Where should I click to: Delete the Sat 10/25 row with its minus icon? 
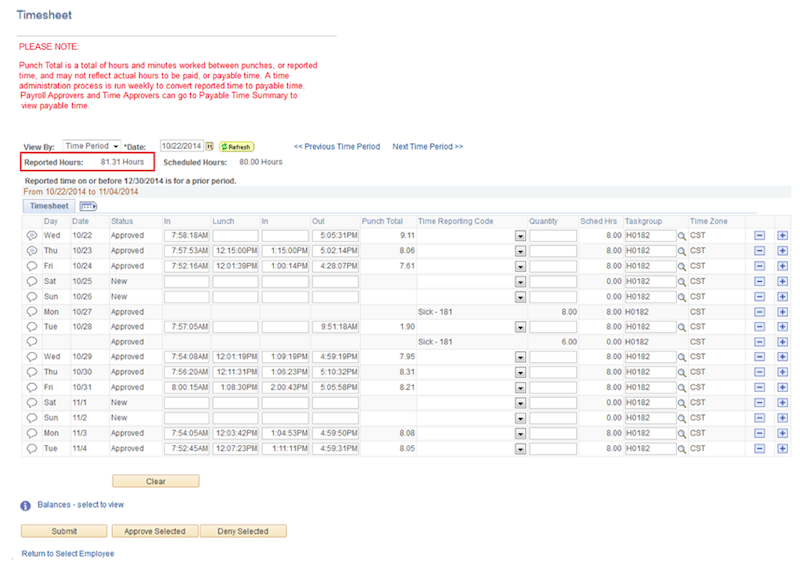pos(759,282)
